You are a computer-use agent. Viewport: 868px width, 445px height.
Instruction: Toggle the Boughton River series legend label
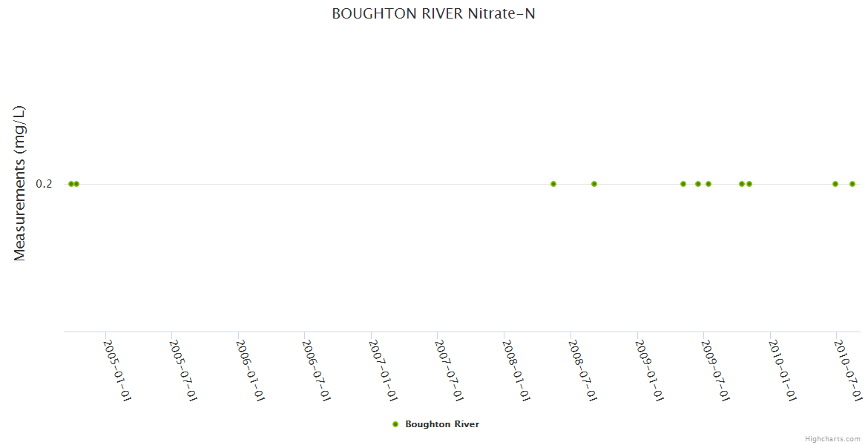(x=441, y=424)
